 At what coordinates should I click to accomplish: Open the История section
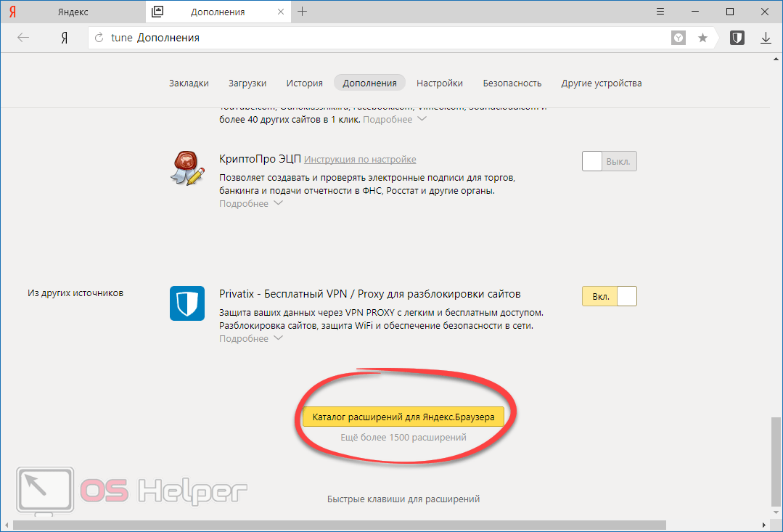click(304, 83)
